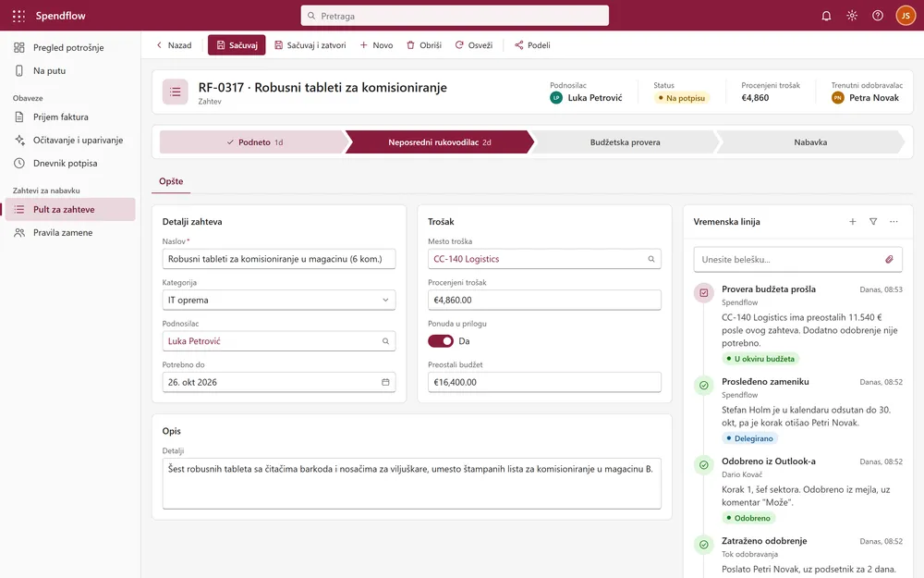Open the Luka Petrović link in Podnosilac field
Image resolution: width=924 pixels, height=578 pixels.
tap(194, 341)
